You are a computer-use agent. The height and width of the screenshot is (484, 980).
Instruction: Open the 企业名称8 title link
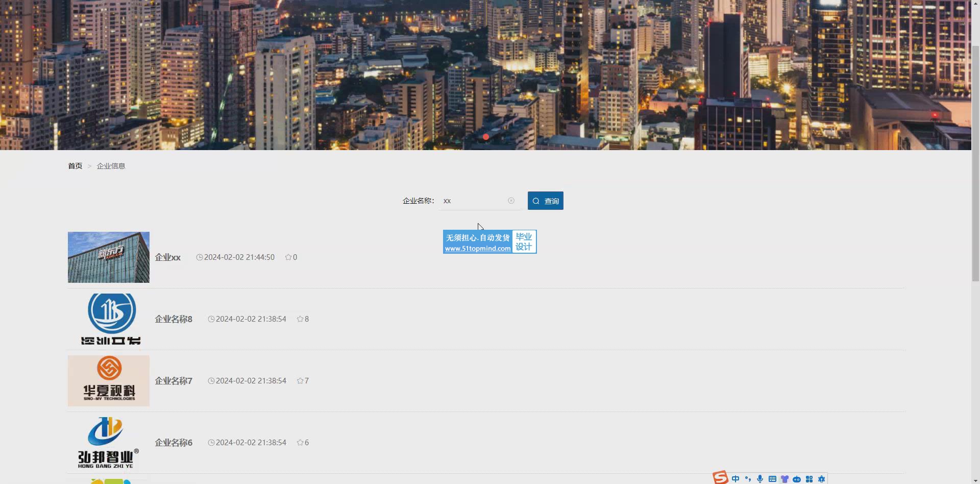[x=174, y=319]
